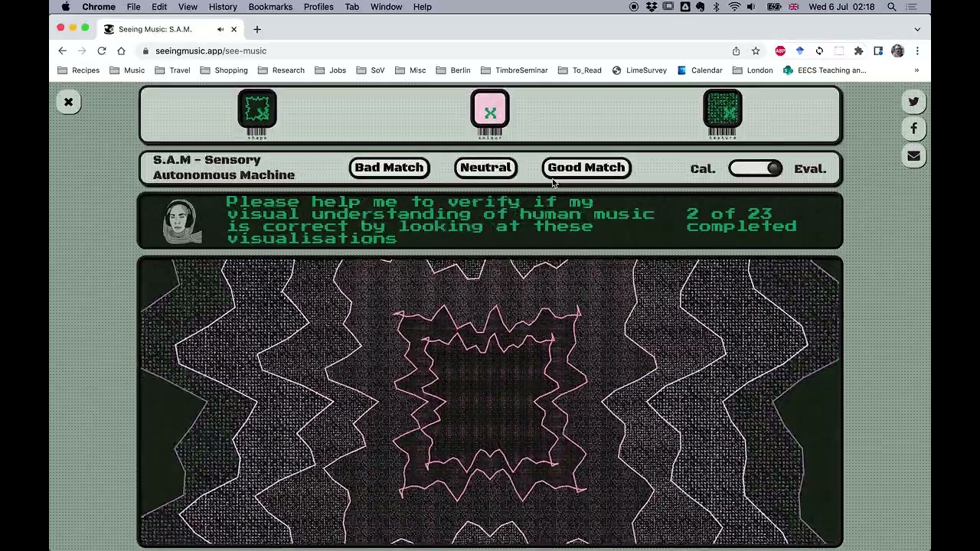Image resolution: width=980 pixels, height=551 pixels.
Task: Bookmark this page with the star
Action: (x=756, y=51)
